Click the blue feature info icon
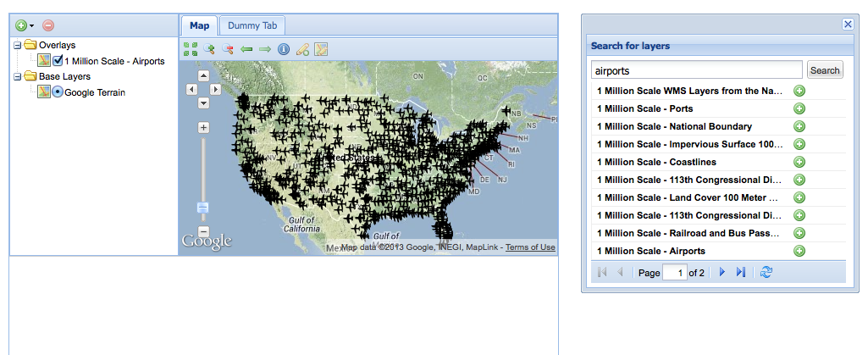868x355 pixels. coord(284,49)
